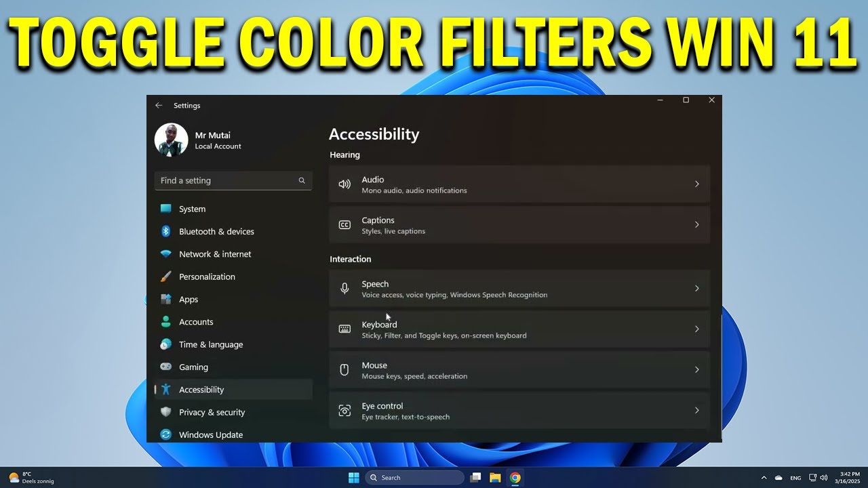Click the Speech microphone icon
Screen dimensions: 868x488
pyautogui.click(x=344, y=288)
